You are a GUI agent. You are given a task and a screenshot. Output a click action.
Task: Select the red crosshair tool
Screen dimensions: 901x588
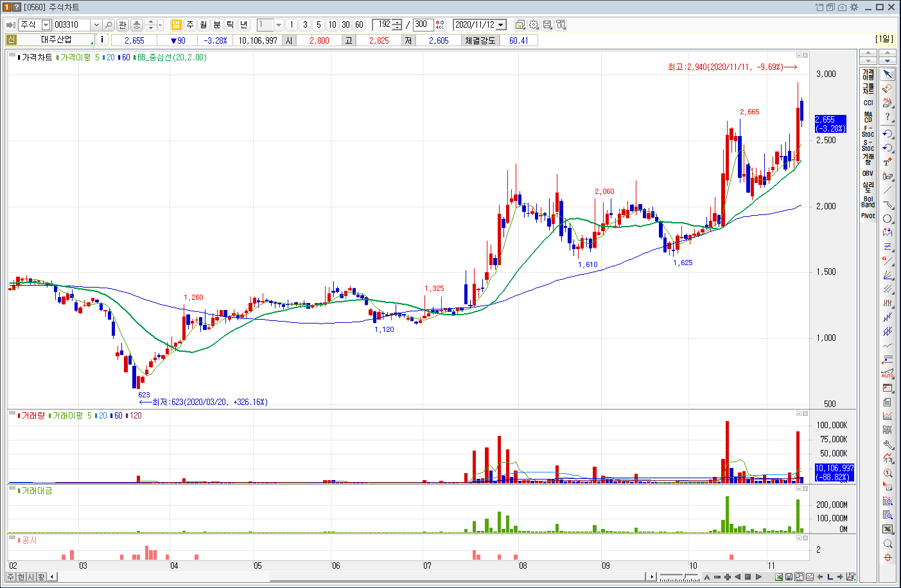coord(888,557)
